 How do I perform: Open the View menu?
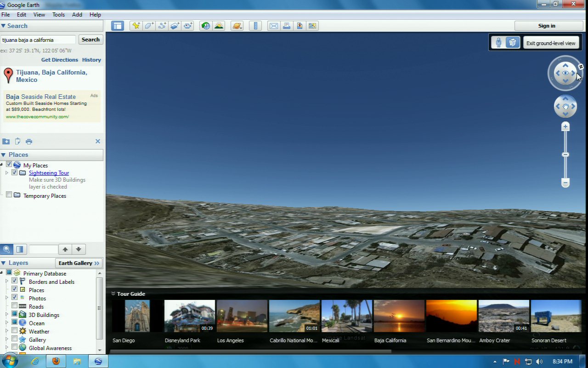pyautogui.click(x=39, y=15)
